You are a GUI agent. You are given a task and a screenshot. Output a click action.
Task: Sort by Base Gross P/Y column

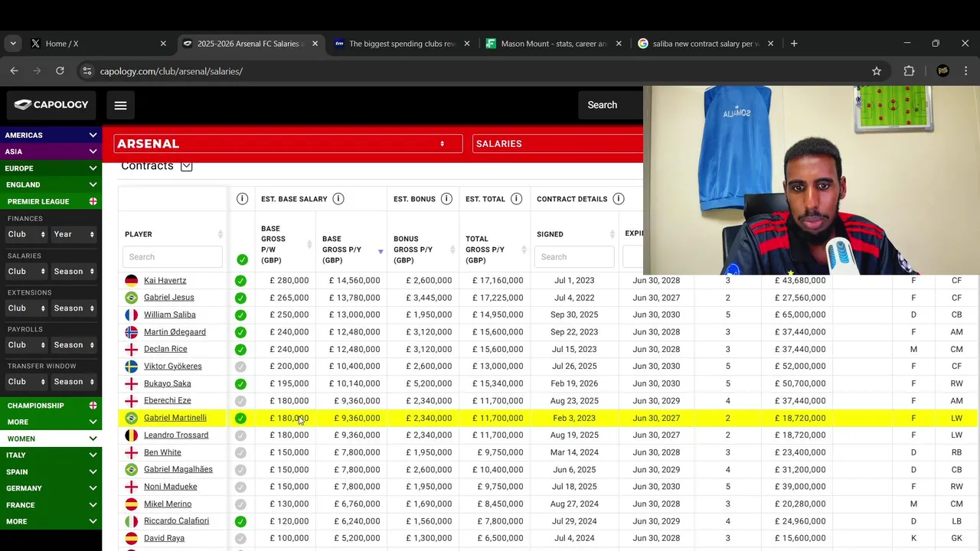coord(381,252)
